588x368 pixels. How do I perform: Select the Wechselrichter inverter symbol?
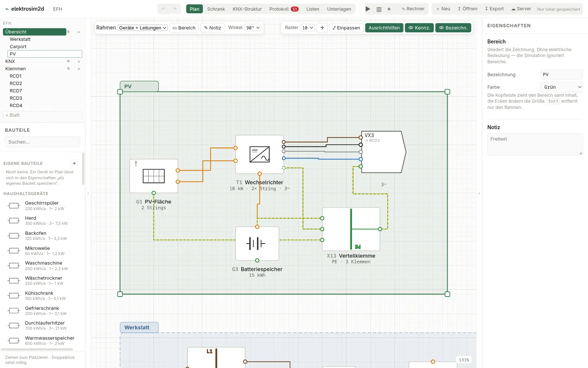[259, 155]
